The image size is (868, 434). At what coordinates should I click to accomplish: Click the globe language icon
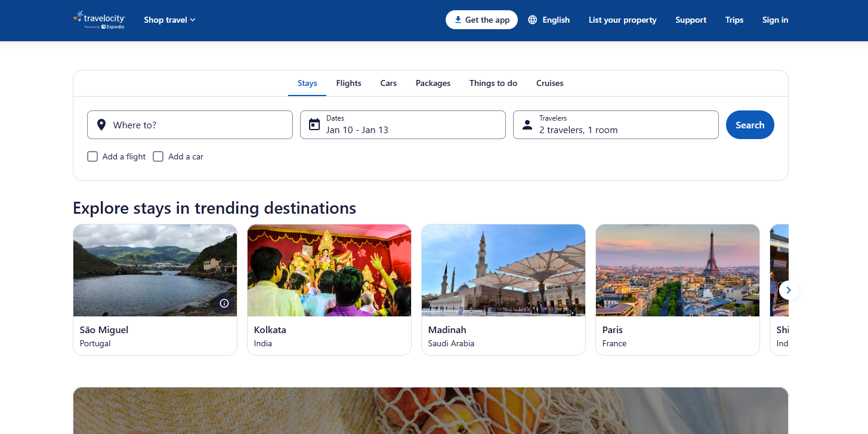coord(533,20)
